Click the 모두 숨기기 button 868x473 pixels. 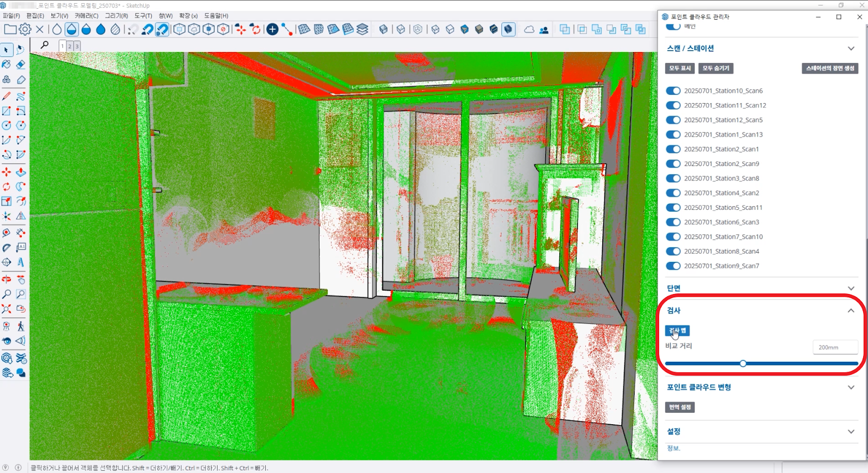(x=716, y=68)
